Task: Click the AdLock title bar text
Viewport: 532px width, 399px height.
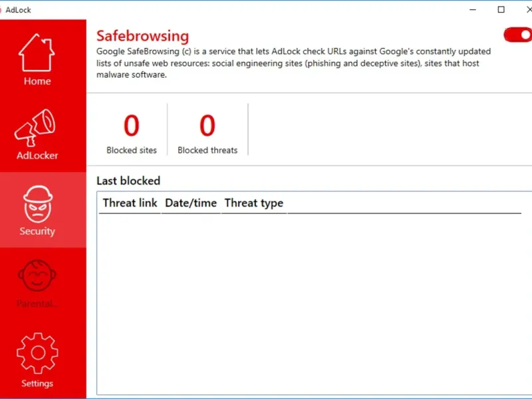Action: click(x=19, y=10)
